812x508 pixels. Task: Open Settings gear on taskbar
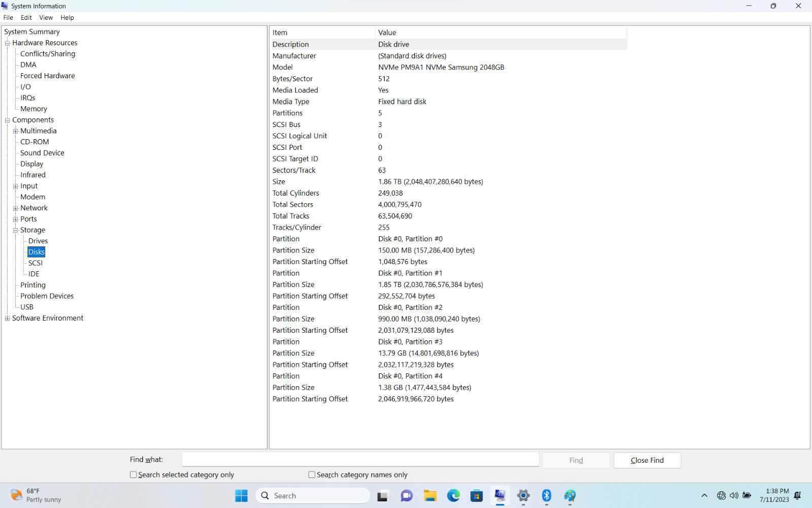523,496
